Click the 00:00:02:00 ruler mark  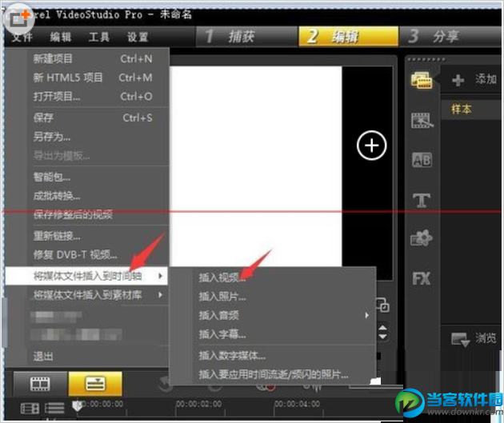click(x=198, y=404)
